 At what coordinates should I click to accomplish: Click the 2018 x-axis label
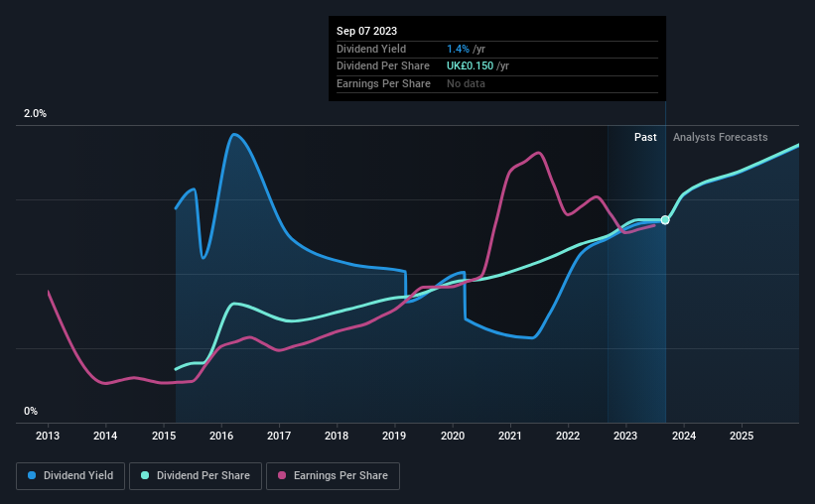[337, 436]
